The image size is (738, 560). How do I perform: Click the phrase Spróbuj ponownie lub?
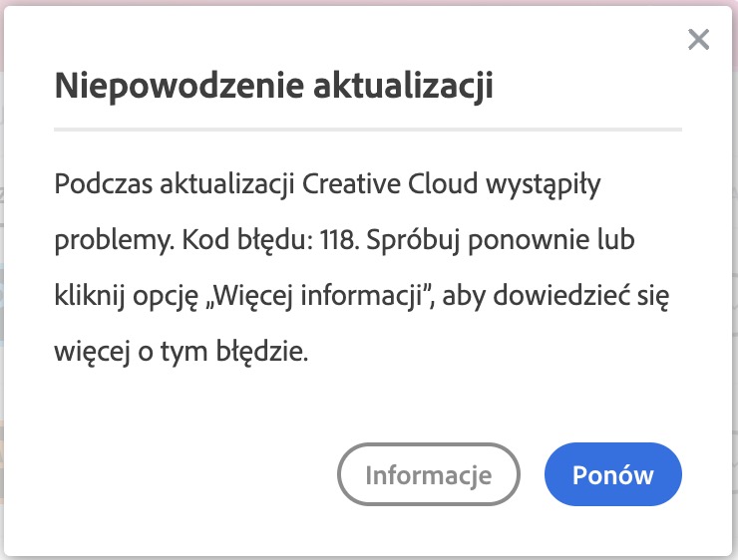[501, 241]
